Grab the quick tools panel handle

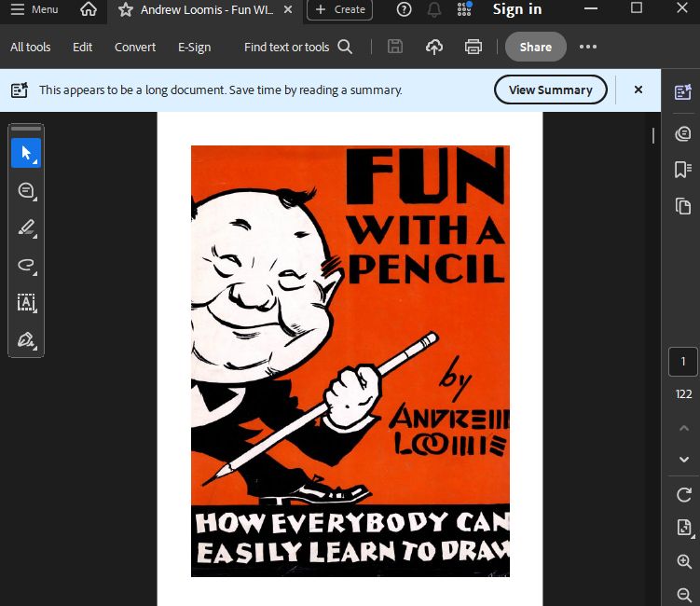click(x=26, y=129)
